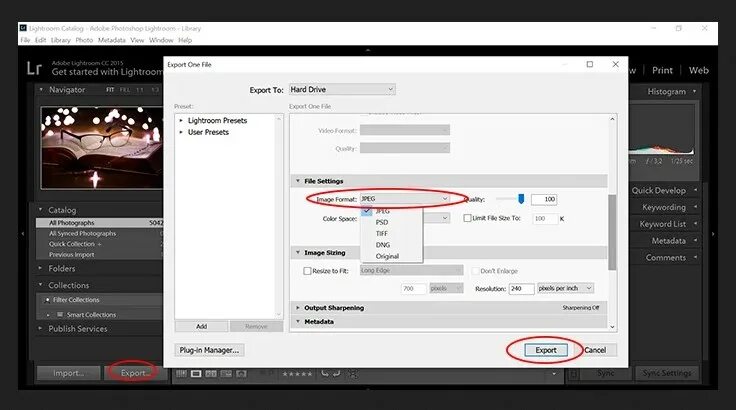Click People view icon in Lightroom toolbar
The height and width of the screenshot is (410, 736).
(x=241, y=374)
